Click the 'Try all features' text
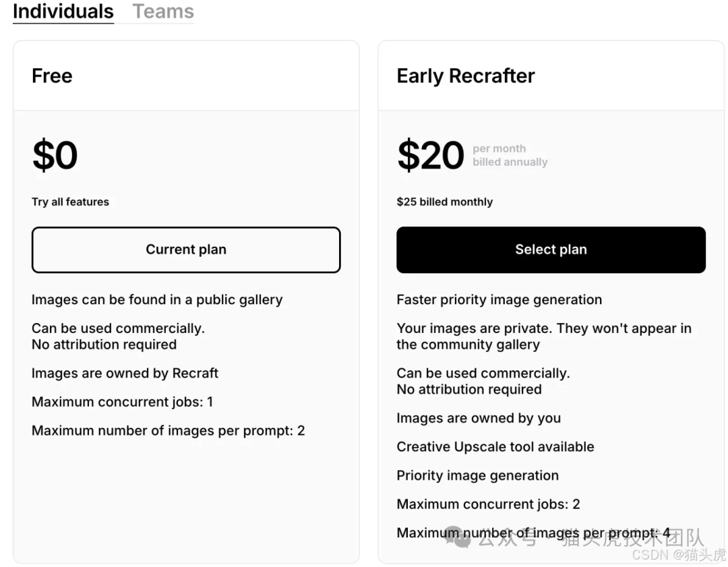Screen dimensions: 728x567 (70, 202)
